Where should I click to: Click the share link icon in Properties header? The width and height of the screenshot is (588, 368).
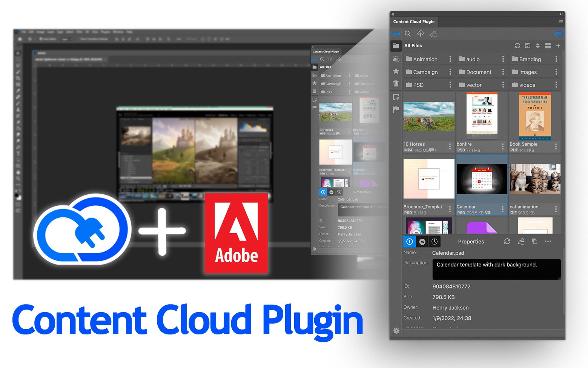coord(521,241)
